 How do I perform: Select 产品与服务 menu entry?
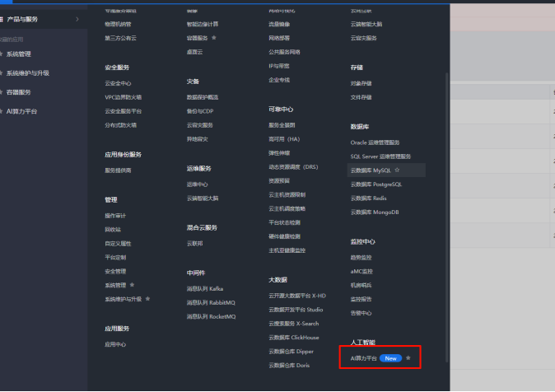22,19
